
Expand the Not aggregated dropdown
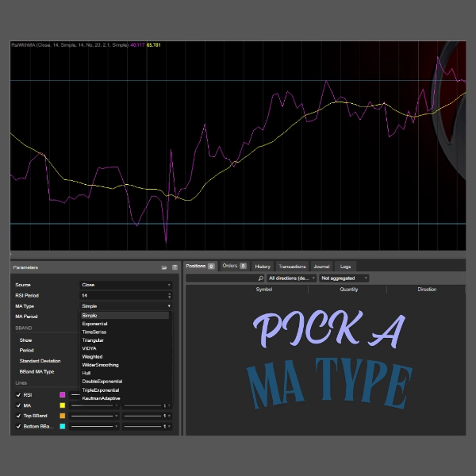(344, 278)
